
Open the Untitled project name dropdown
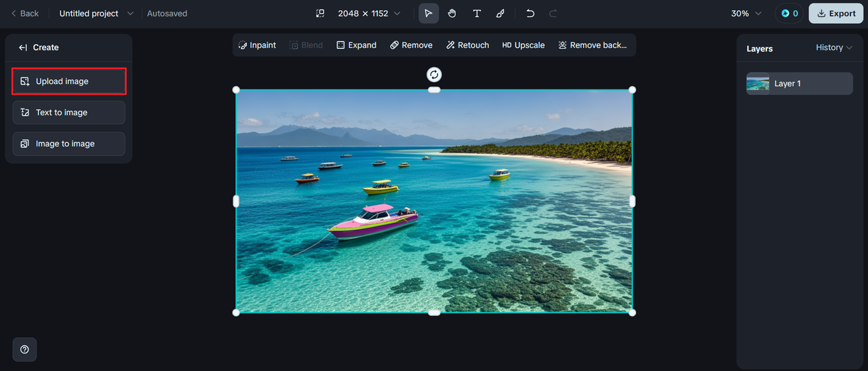pyautogui.click(x=96, y=14)
